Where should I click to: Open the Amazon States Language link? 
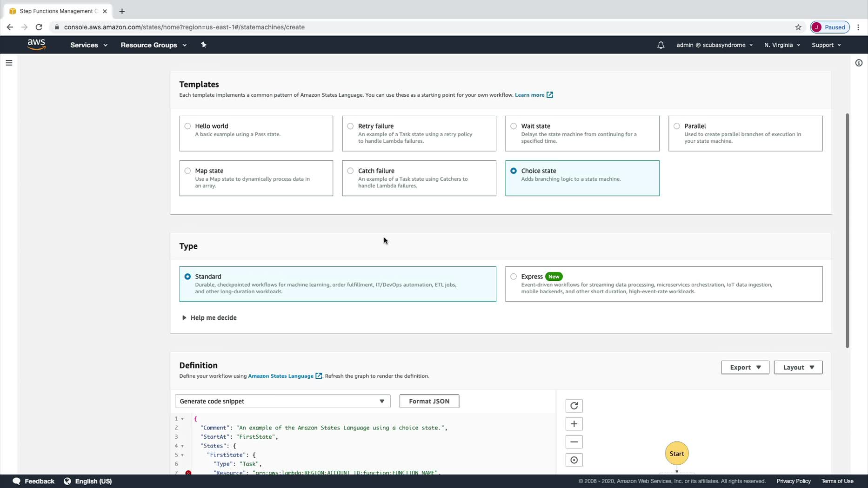pyautogui.click(x=280, y=376)
